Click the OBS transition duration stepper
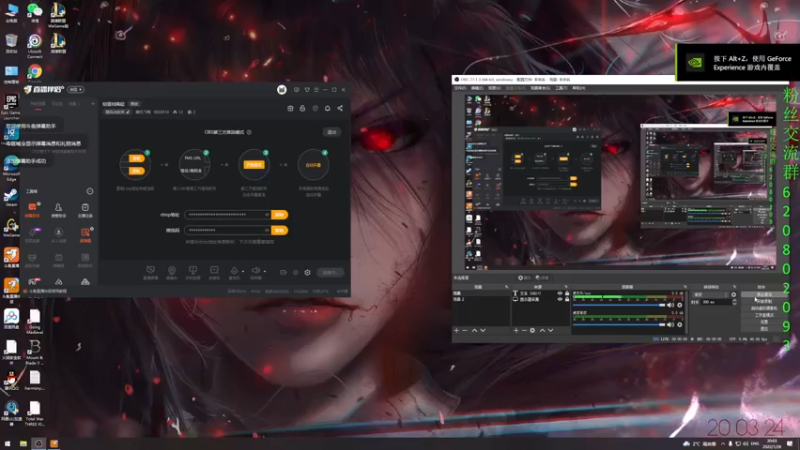800x450 pixels. pyautogui.click(x=734, y=302)
